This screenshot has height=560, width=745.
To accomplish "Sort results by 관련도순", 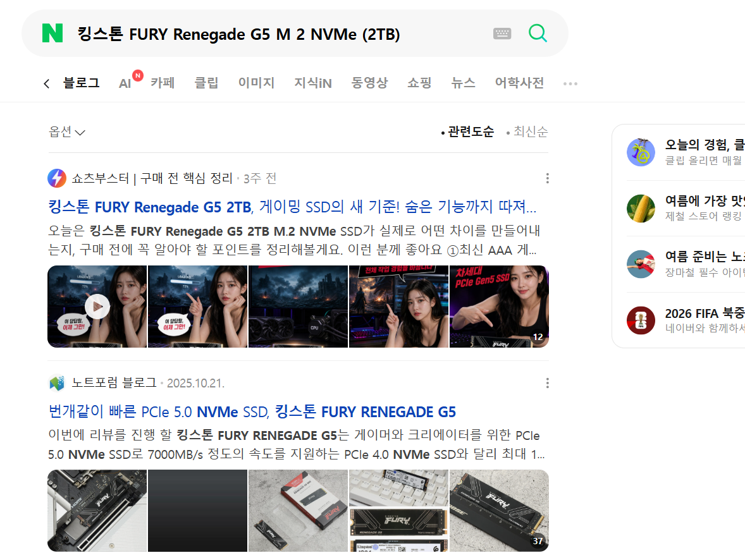I will click(467, 131).
